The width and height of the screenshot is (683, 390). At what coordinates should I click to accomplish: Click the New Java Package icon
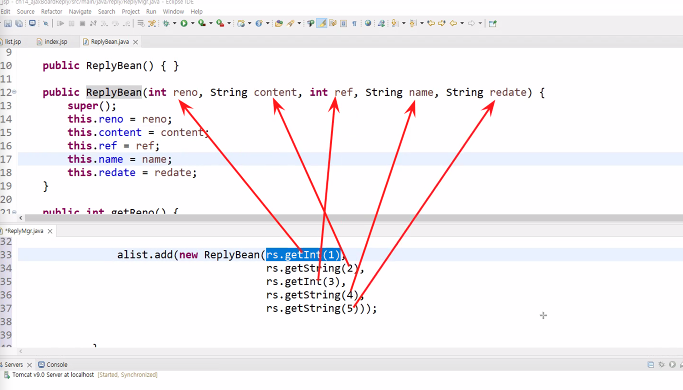pos(241,24)
